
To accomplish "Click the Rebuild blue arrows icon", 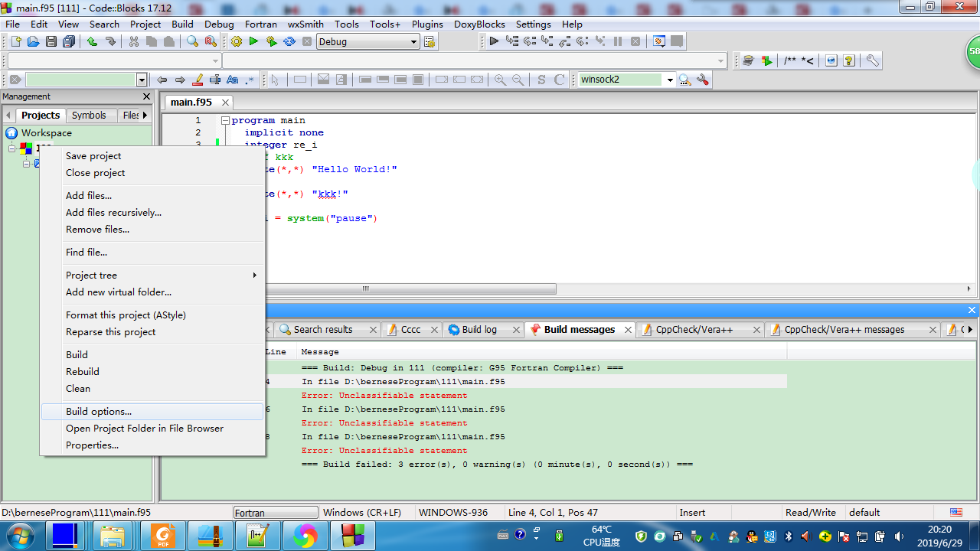I will 289,41.
